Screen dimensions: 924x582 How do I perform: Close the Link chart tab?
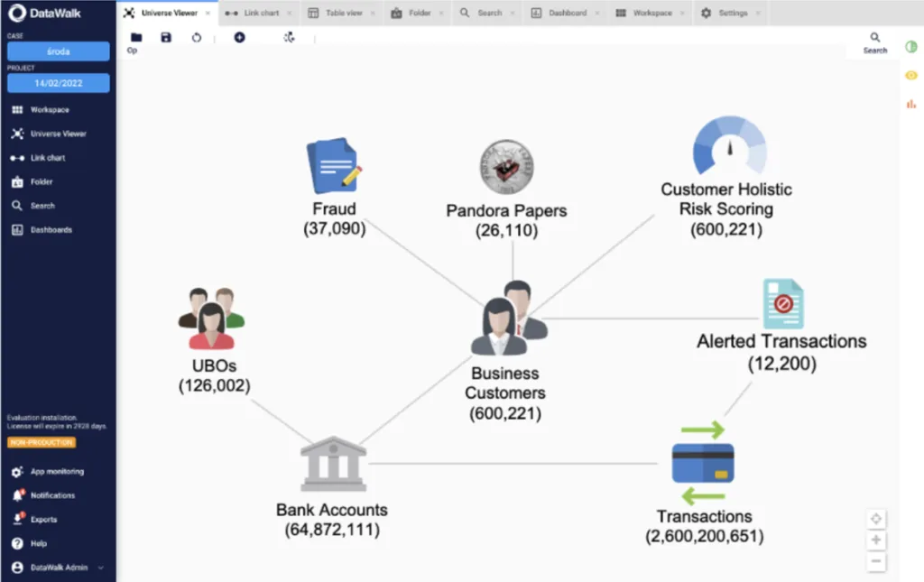click(x=290, y=13)
